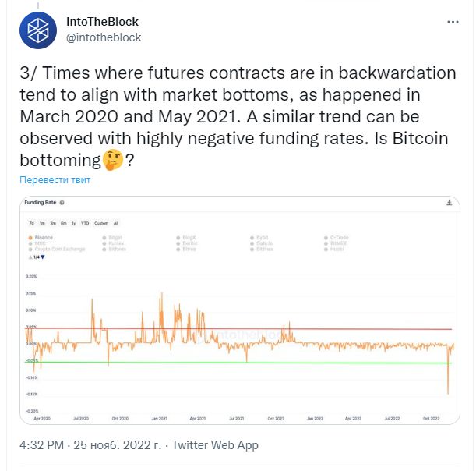The width and height of the screenshot is (476, 471).
Task: Click the tweet timestamp 4:32 PM
Action: [x=46, y=445]
